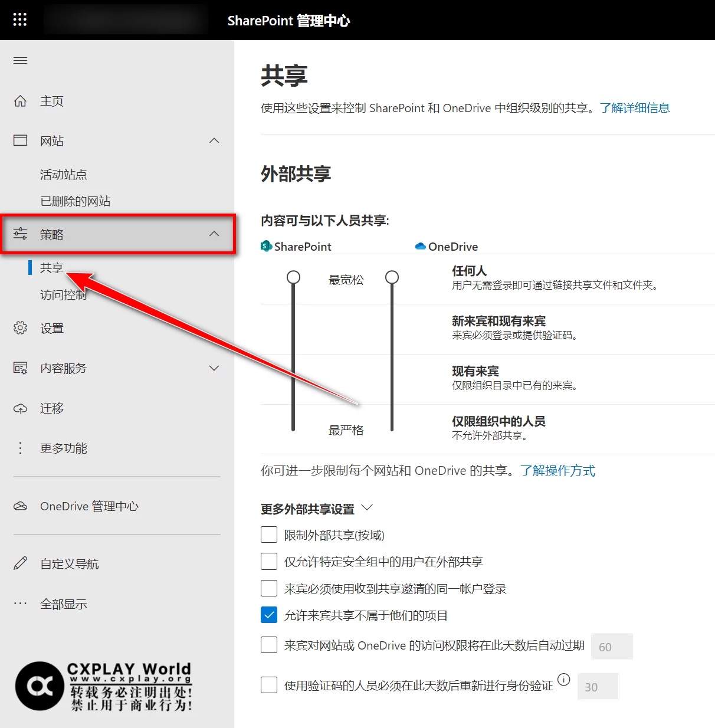
Task: Click the Policies sliders icon
Action: [21, 234]
